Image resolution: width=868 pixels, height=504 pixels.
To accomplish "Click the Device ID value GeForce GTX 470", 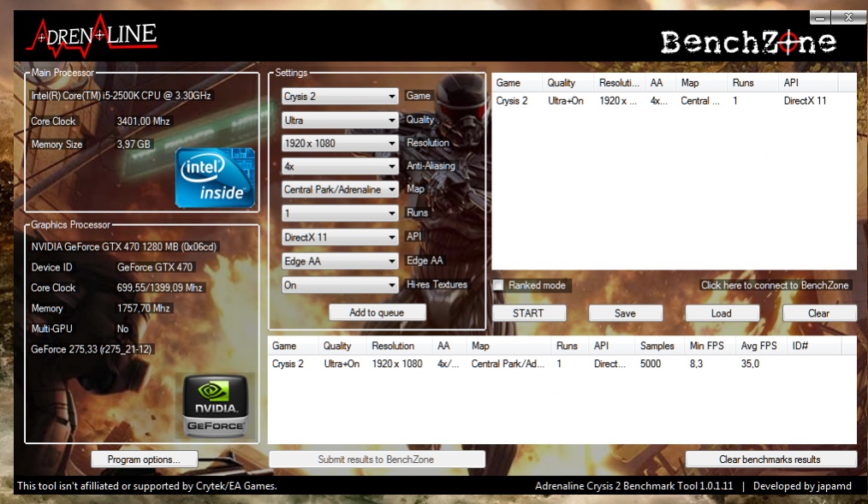I will (x=155, y=267).
